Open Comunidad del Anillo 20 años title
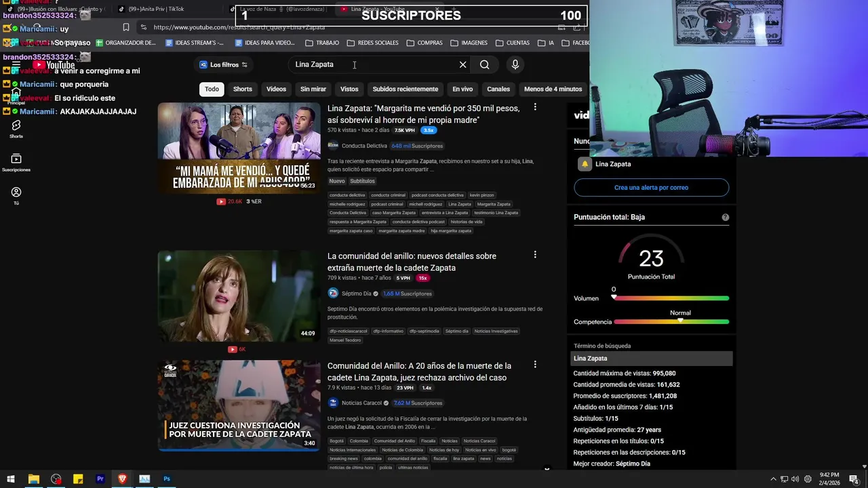 (x=419, y=371)
